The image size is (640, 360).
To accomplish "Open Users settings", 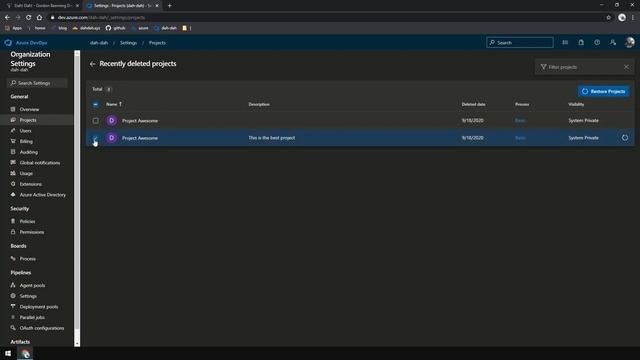I will [x=26, y=131].
